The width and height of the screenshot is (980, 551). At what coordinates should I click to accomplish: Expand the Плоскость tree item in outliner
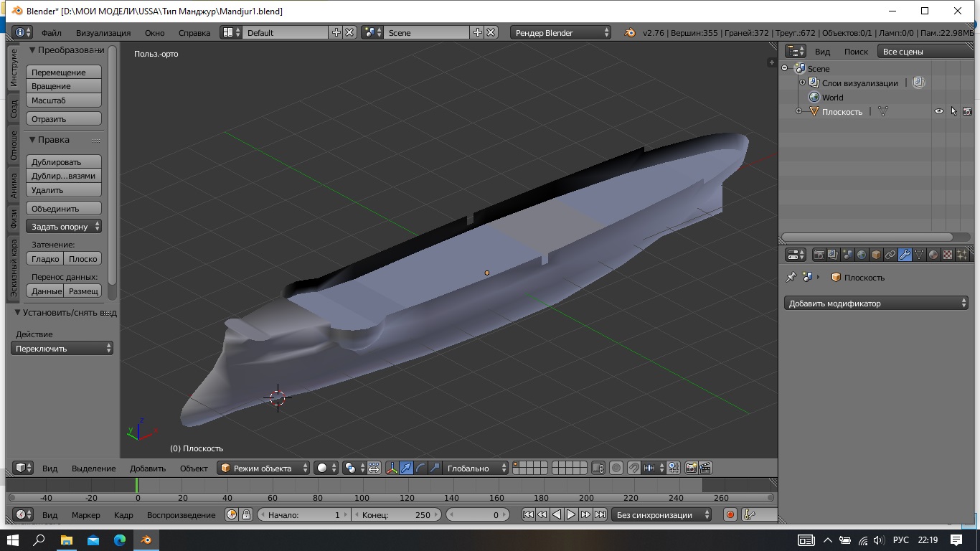click(x=799, y=111)
